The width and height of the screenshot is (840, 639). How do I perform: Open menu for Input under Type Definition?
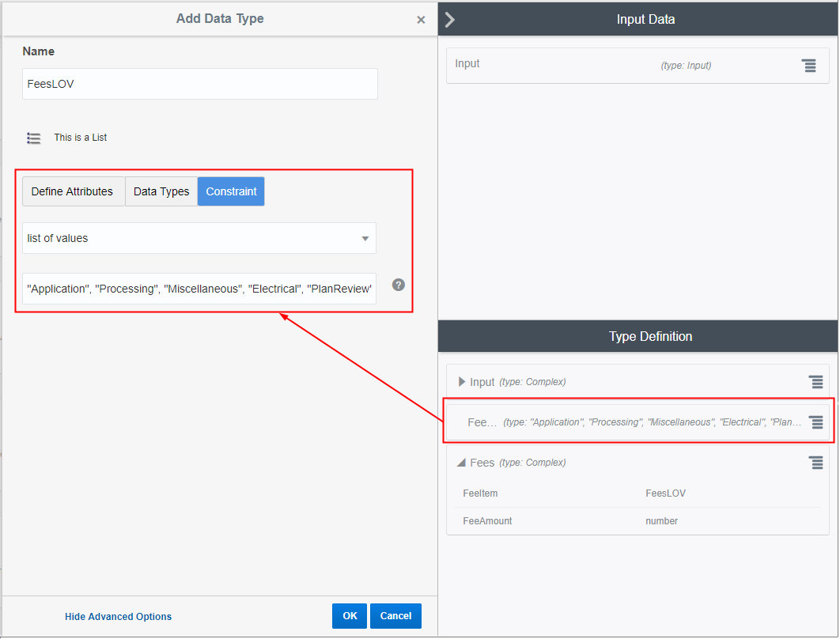tap(816, 382)
